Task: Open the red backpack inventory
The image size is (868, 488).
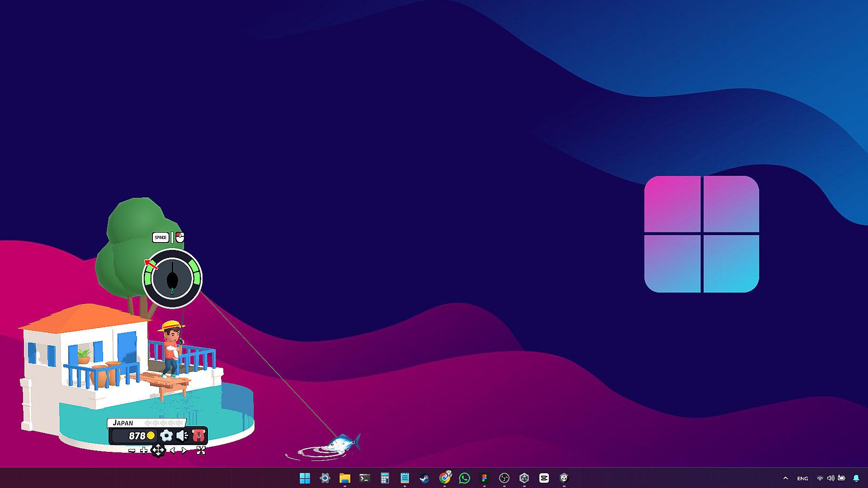Action: 198,436
